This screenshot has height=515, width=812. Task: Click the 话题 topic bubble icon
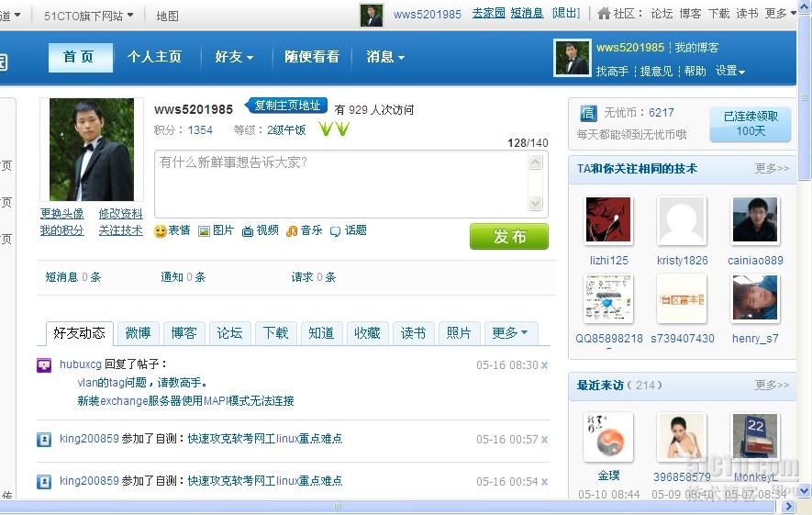pos(336,231)
